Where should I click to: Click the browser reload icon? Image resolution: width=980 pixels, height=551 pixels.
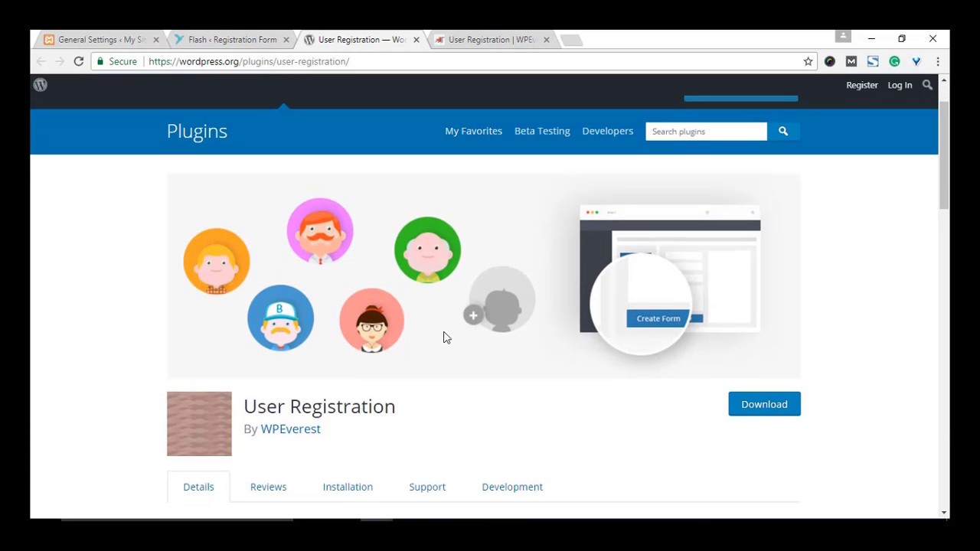pos(78,61)
